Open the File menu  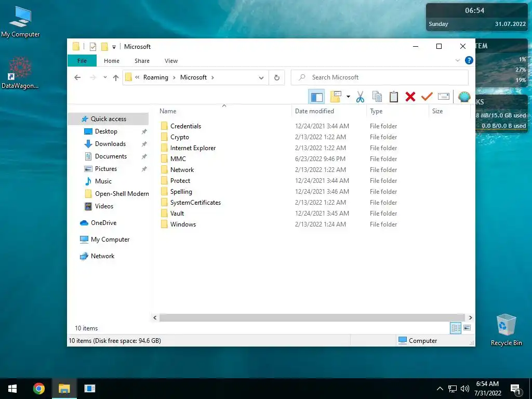[x=82, y=61]
